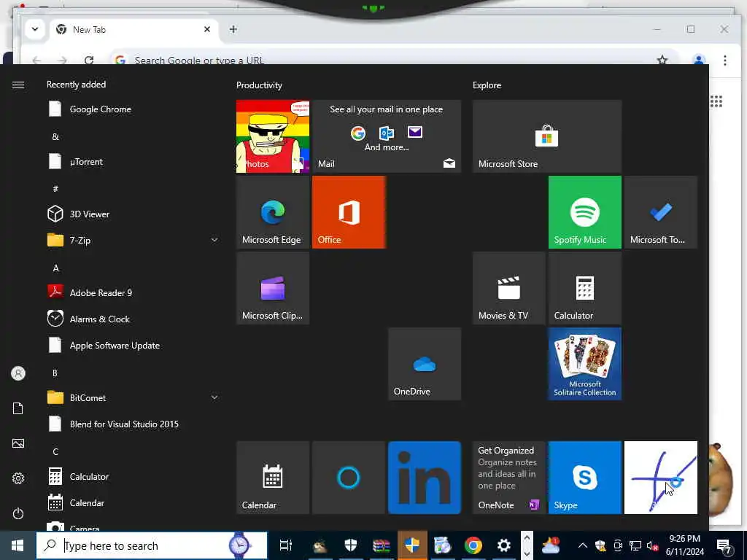Viewport: 747px width, 560px height.
Task: Open the Cortana circle tile
Action: point(349,478)
